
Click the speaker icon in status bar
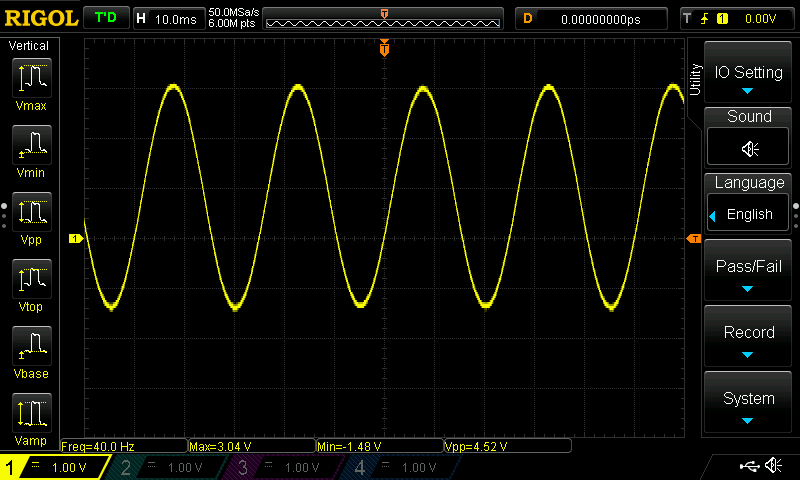point(773,465)
